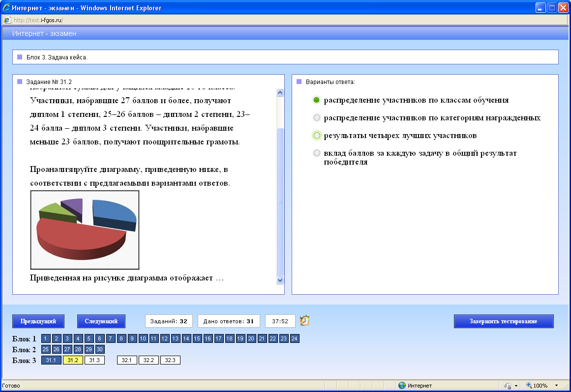571x392 pixels.
Task: Select answer about distribution by grade classes
Action: click(x=316, y=100)
